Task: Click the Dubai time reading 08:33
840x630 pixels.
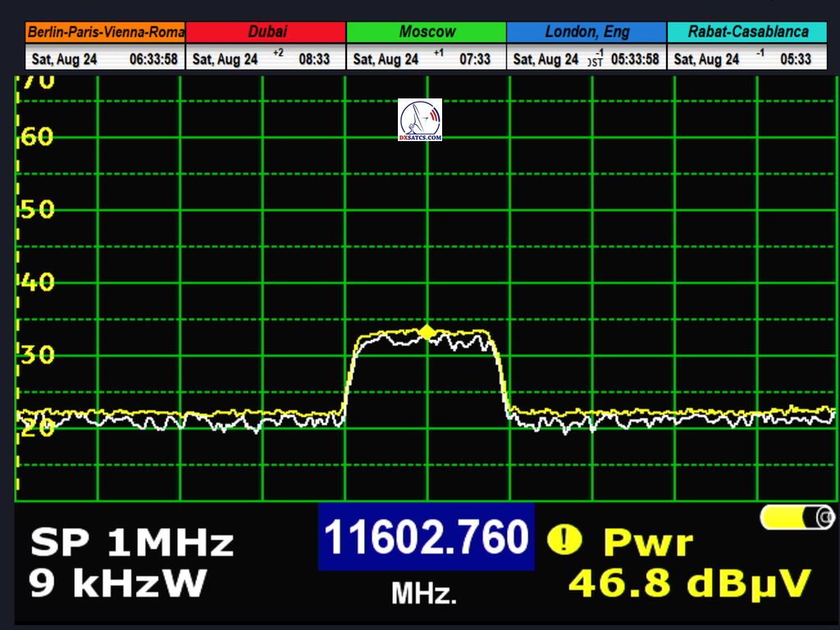Action: coord(314,59)
